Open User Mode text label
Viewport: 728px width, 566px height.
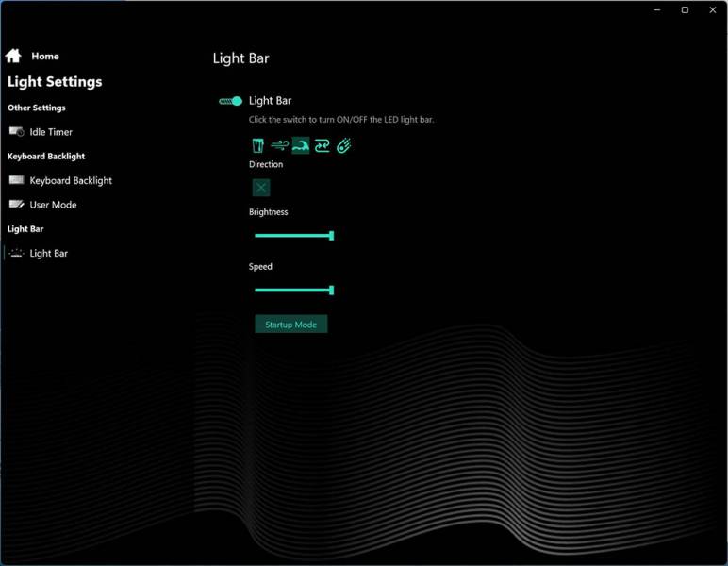54,205
